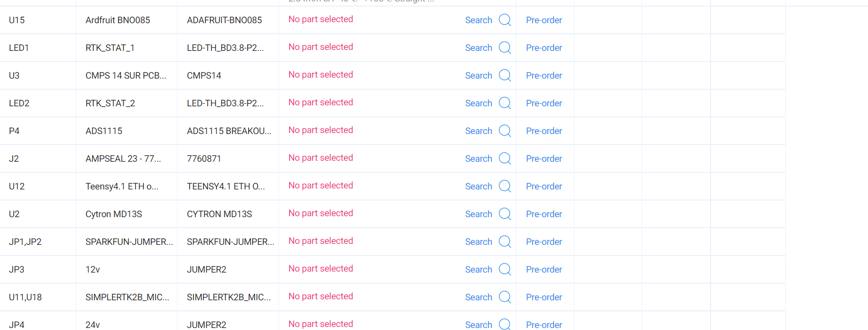Click the search icon for U11,U18 SIMPLERTK2B row
This screenshot has width=868, height=330.
[x=504, y=297]
